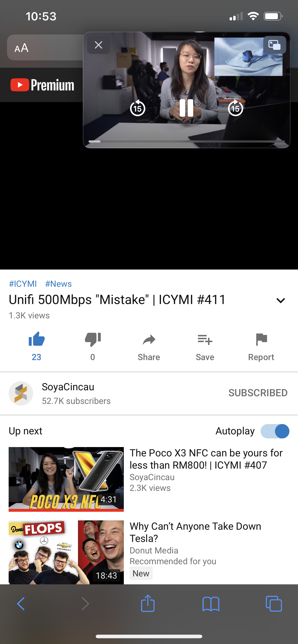Image resolution: width=298 pixels, height=644 pixels.
Task: Like the video with thumbs up
Action: 36,346
